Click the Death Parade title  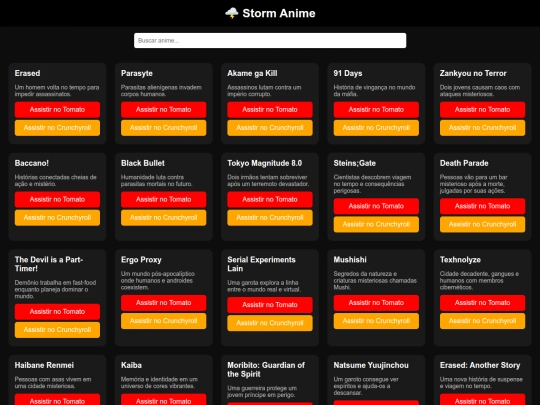coord(464,163)
